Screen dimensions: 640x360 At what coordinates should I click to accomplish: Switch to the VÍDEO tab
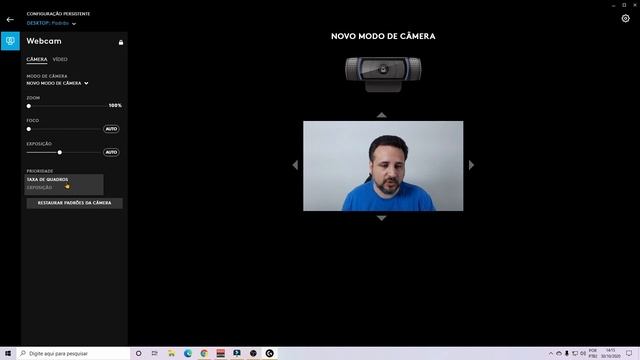coord(60,59)
